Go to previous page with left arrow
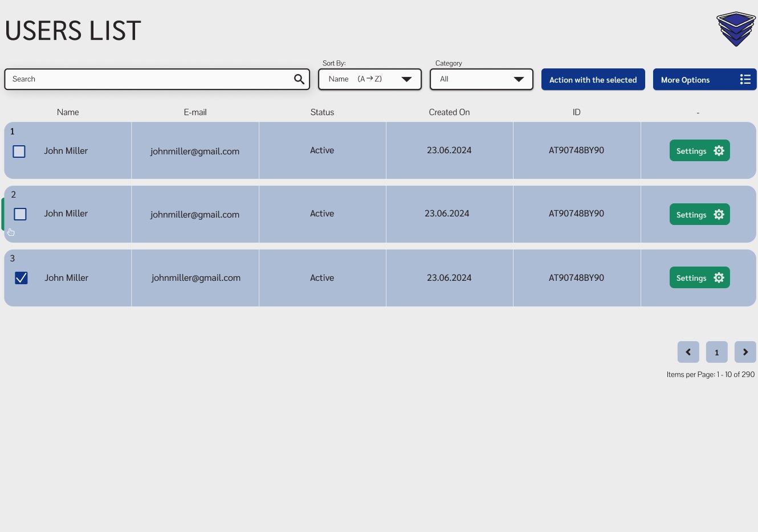 [x=688, y=352]
